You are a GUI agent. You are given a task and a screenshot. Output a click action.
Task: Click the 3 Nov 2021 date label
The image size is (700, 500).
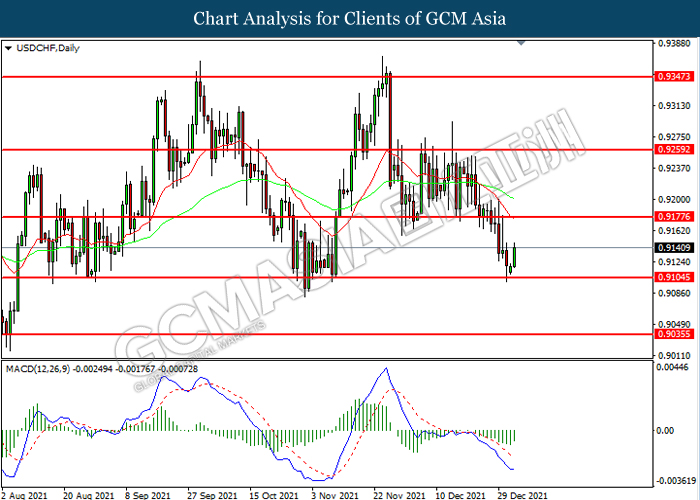pos(335,495)
